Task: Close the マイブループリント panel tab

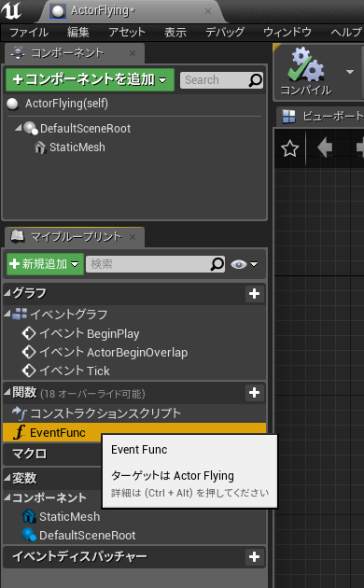Action: coord(133,237)
